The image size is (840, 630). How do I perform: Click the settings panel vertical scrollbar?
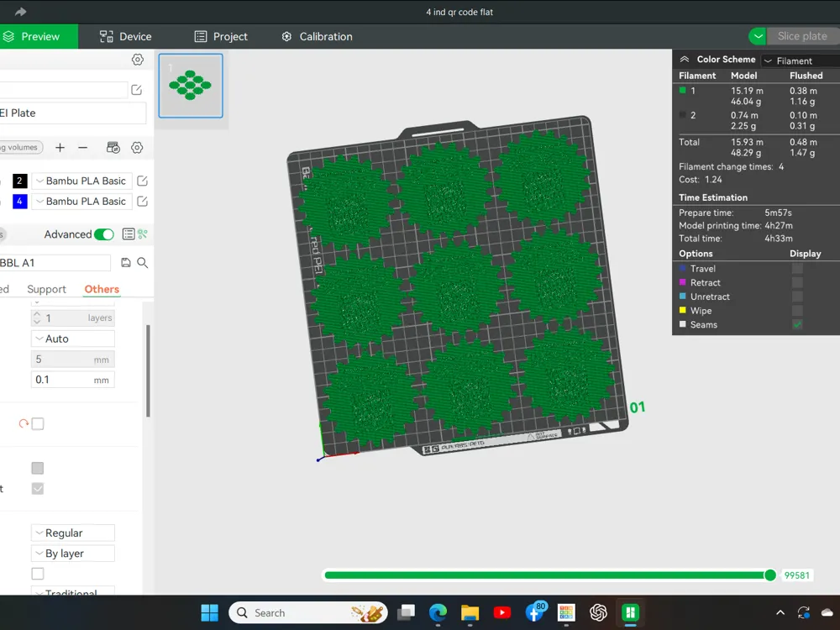(x=148, y=370)
